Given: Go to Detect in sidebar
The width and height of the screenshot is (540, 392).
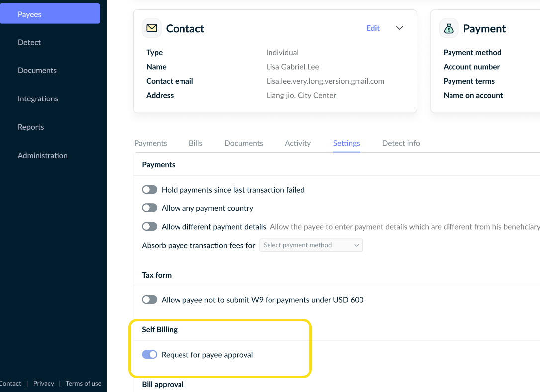Looking at the screenshot, I should pyautogui.click(x=29, y=42).
